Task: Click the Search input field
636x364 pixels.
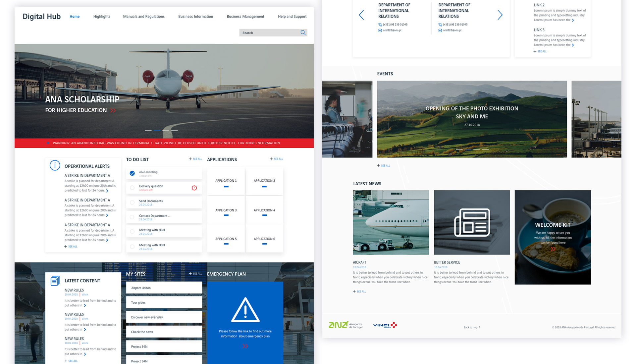Action: (269, 33)
